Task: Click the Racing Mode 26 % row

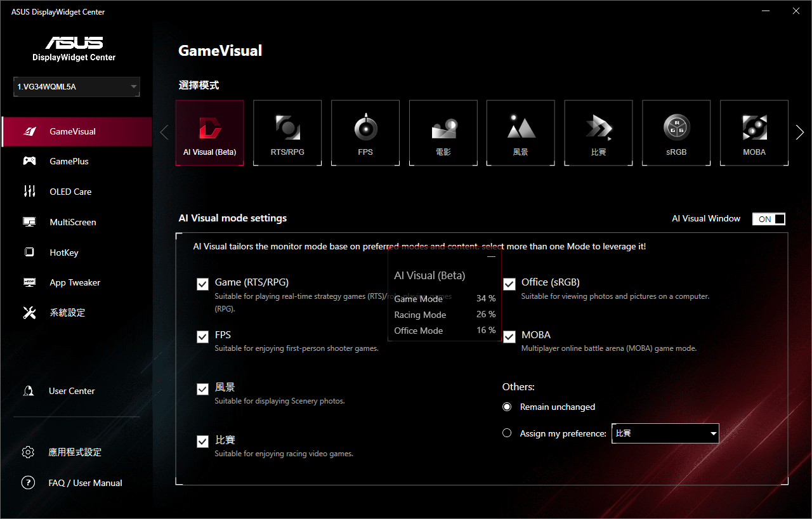Action: [445, 315]
